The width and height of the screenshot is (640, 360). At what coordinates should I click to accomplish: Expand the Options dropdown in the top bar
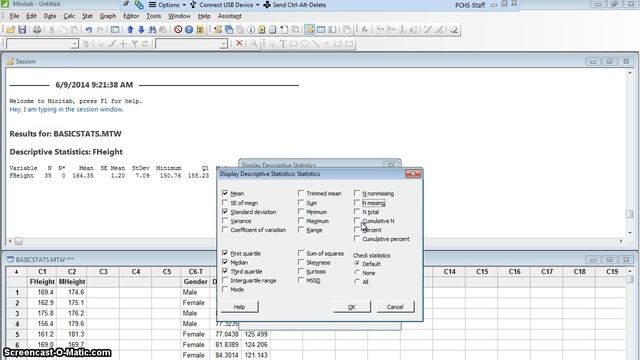[x=167, y=5]
